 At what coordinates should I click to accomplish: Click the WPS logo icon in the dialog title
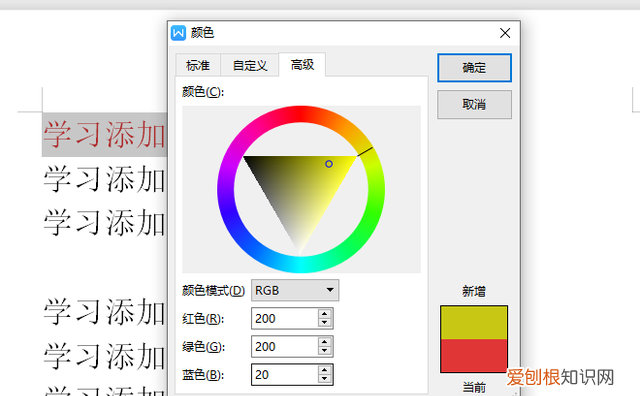(x=178, y=33)
